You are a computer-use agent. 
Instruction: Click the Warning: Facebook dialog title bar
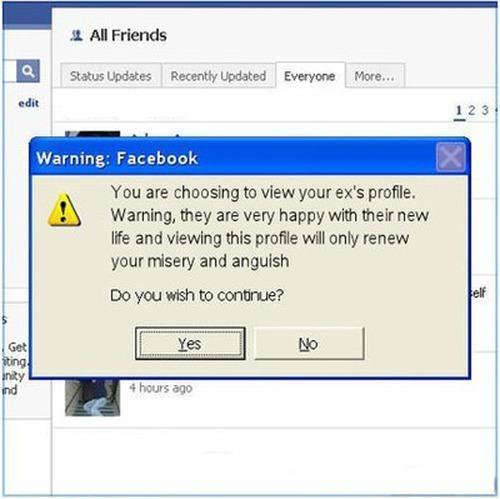pos(233,157)
